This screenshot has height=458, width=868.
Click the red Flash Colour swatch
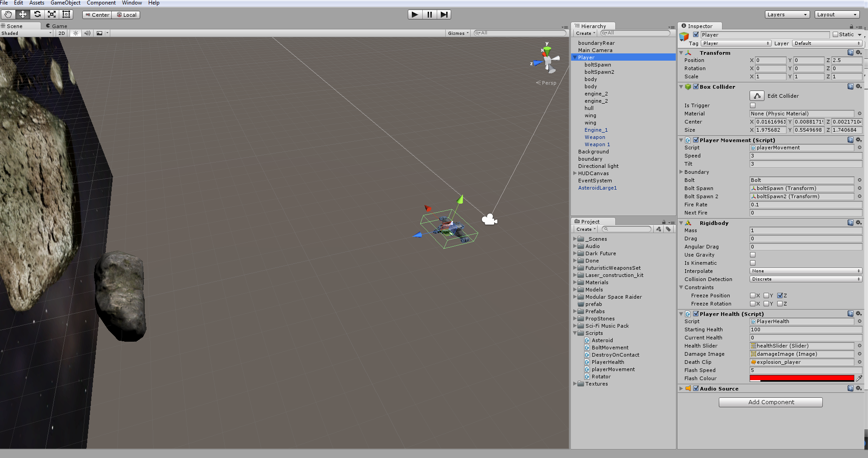click(x=802, y=378)
